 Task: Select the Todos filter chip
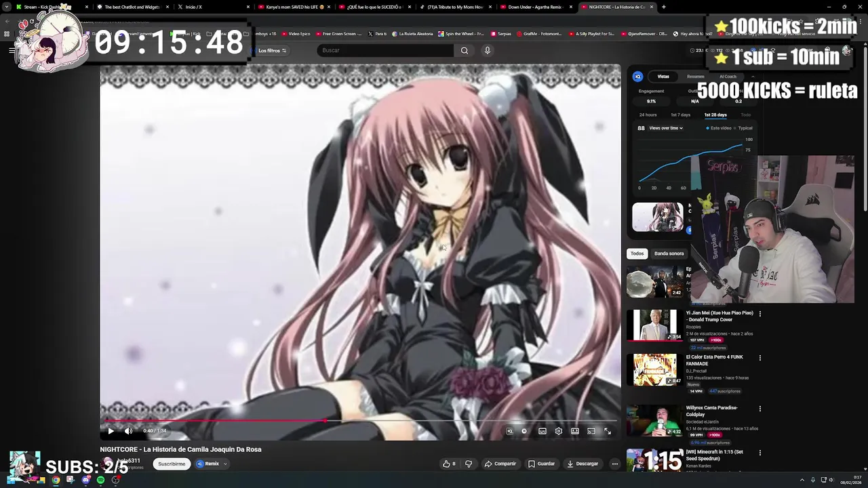(637, 253)
